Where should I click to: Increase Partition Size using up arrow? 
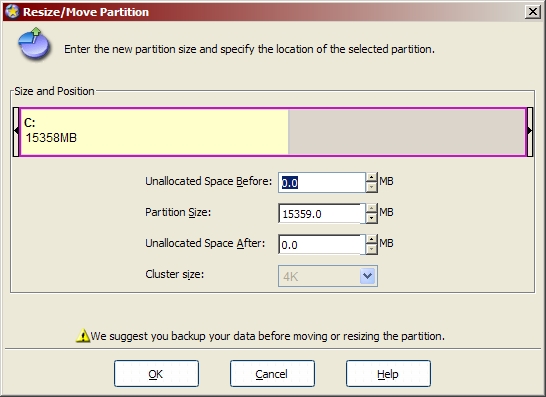(372, 209)
